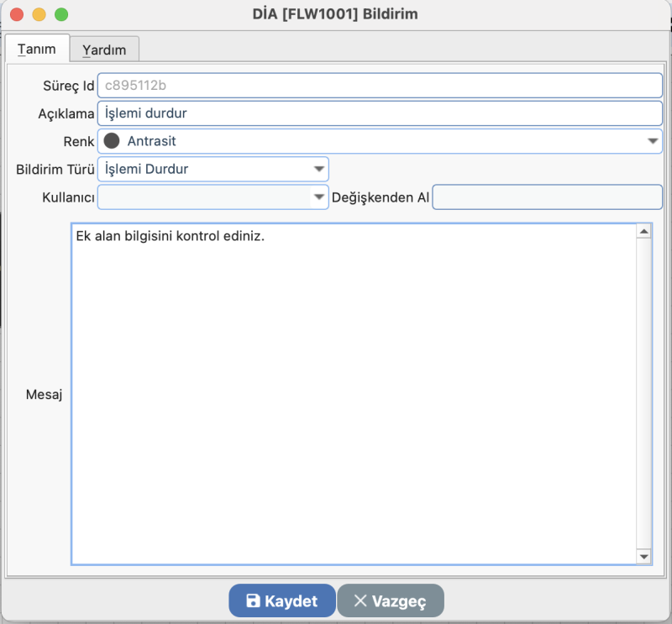Maximize the window with the green button
Screen dimensions: 672x624
(60, 14)
